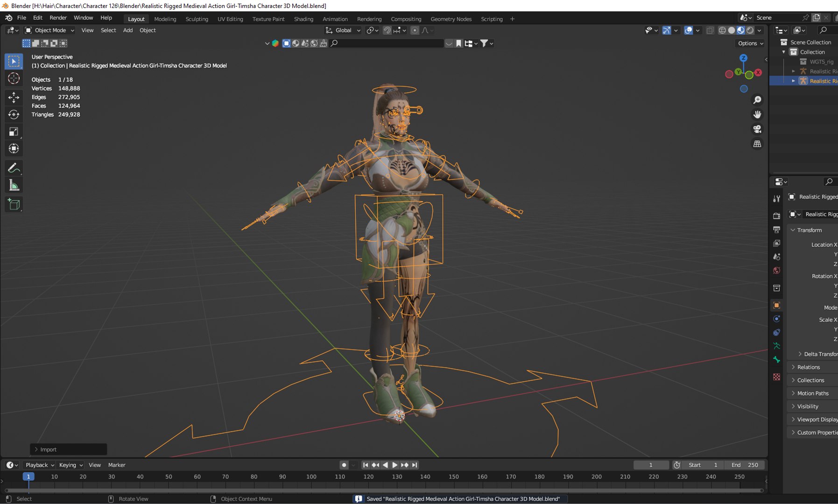Toggle timeline auto keying record button
This screenshot has width=838, height=504.
(344, 465)
